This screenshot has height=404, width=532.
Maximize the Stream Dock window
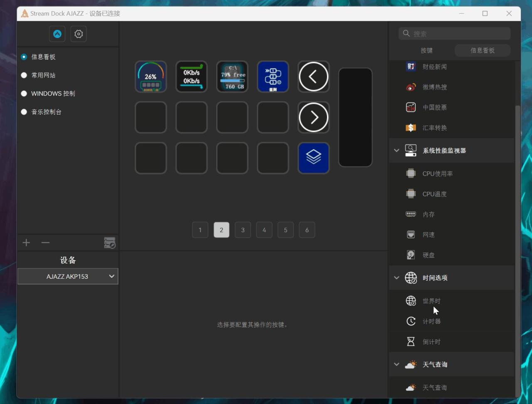pyautogui.click(x=485, y=13)
